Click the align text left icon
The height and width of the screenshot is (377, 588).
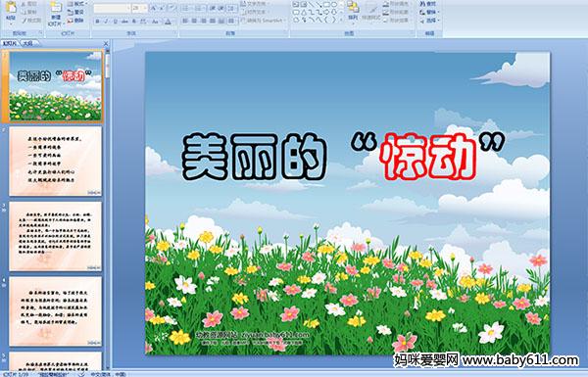point(185,21)
